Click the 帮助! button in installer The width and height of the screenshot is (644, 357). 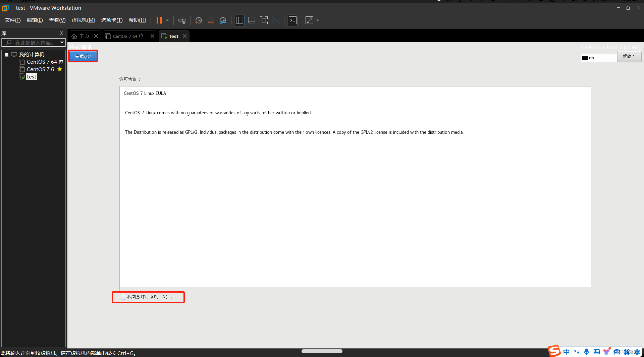click(629, 56)
